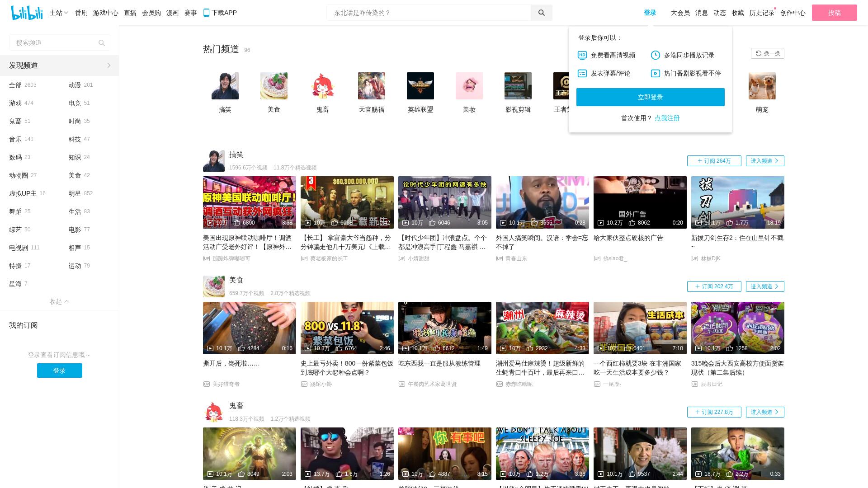This screenshot has width=868, height=488.
Task: Collapse the category list with 收起
Action: coord(59,301)
